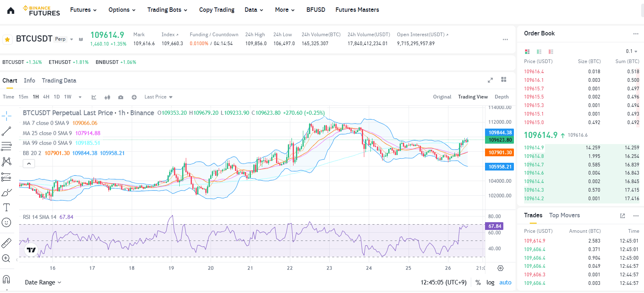Open the Fibonacci retracement tool
This screenshot has height=293, width=644.
click(x=7, y=146)
